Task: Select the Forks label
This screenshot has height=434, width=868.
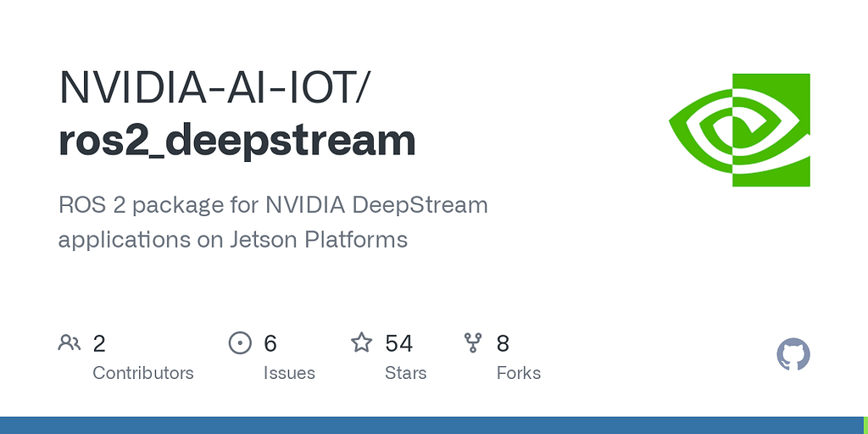Action: 519,373
